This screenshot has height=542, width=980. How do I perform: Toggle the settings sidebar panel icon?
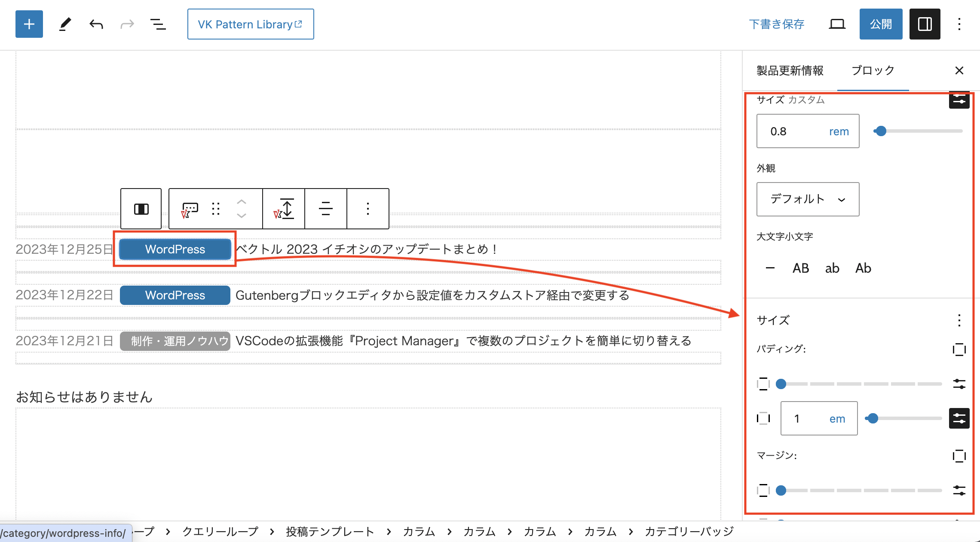tap(925, 24)
